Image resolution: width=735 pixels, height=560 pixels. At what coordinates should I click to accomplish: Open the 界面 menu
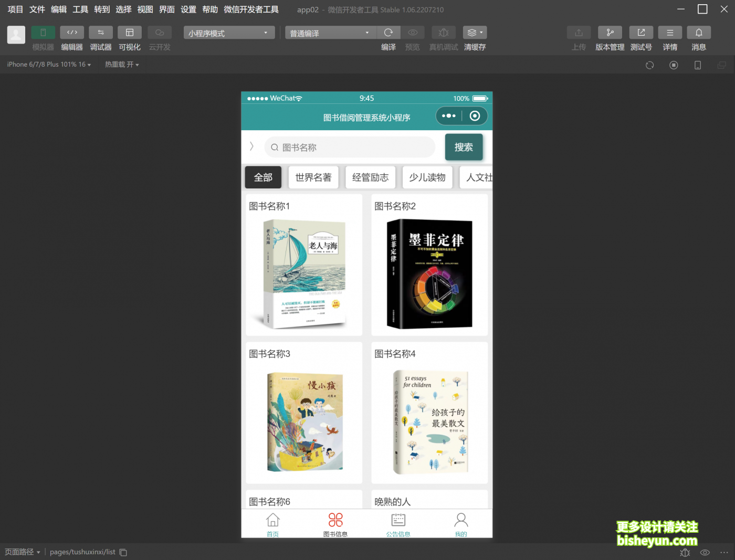pos(167,9)
